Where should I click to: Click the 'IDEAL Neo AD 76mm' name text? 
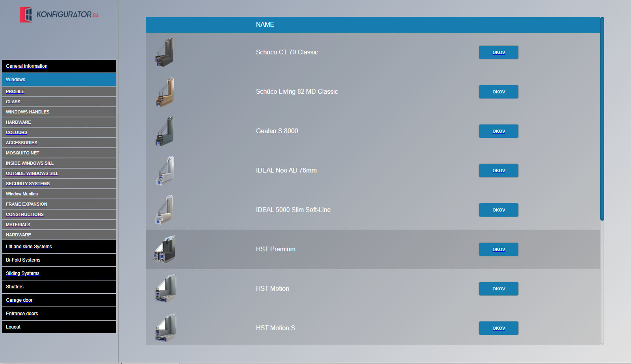click(286, 170)
